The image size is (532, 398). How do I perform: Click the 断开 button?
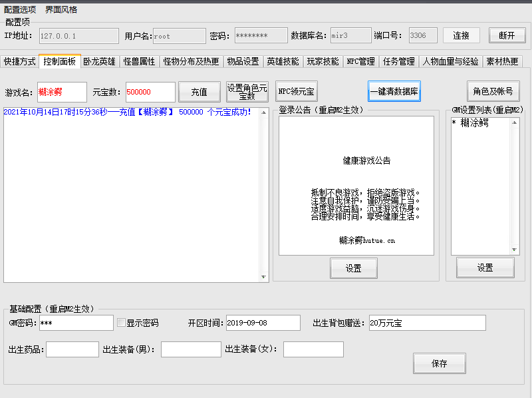(507, 35)
